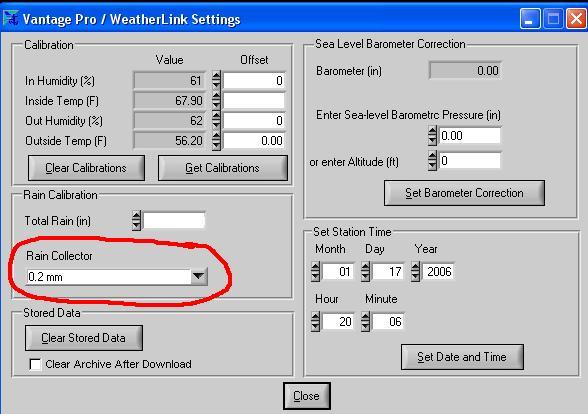The image size is (588, 414).
Task: Click Set Barometer Correction button
Action: click(x=464, y=193)
